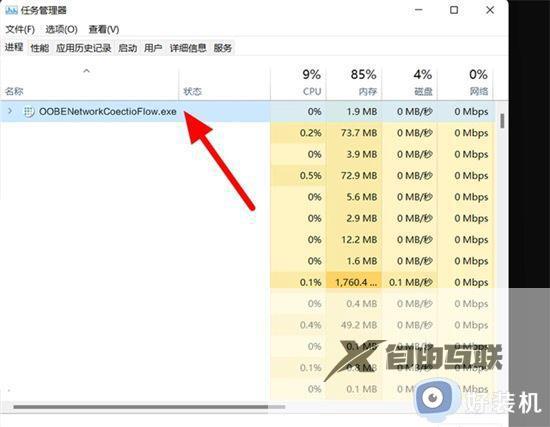The width and height of the screenshot is (550, 427).
Task: Expand the OOBENetworkCoectioFlow.exe process row
Action: [x=10, y=111]
